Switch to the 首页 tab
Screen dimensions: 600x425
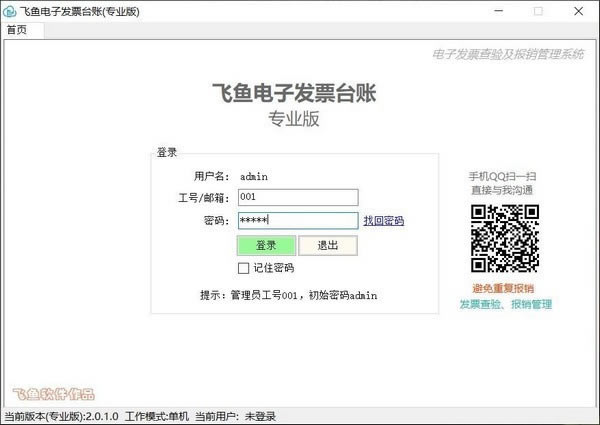click(17, 30)
